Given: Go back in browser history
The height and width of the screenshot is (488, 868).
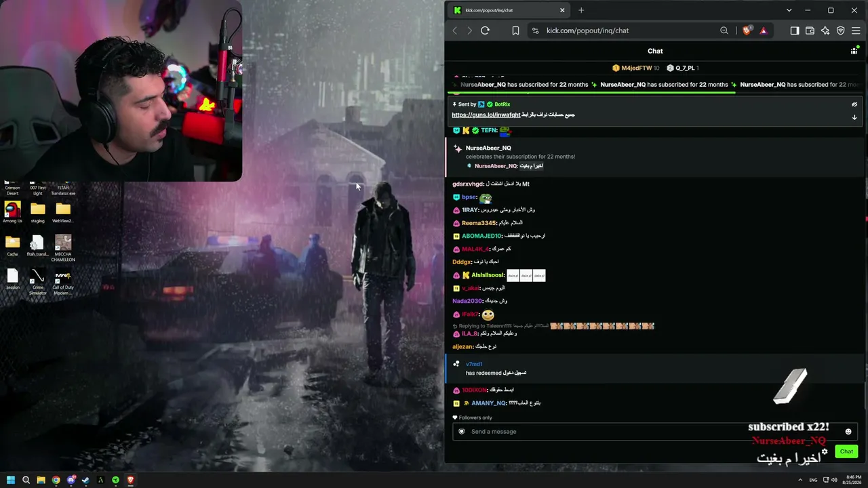Looking at the screenshot, I should [455, 30].
